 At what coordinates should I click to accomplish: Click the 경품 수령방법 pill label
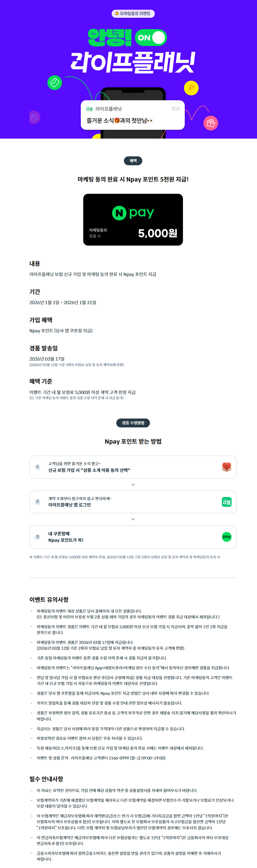133,423
